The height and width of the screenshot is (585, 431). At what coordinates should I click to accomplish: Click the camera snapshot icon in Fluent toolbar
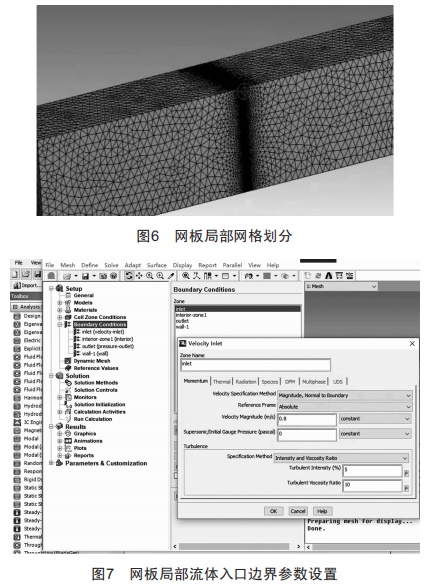point(103,276)
